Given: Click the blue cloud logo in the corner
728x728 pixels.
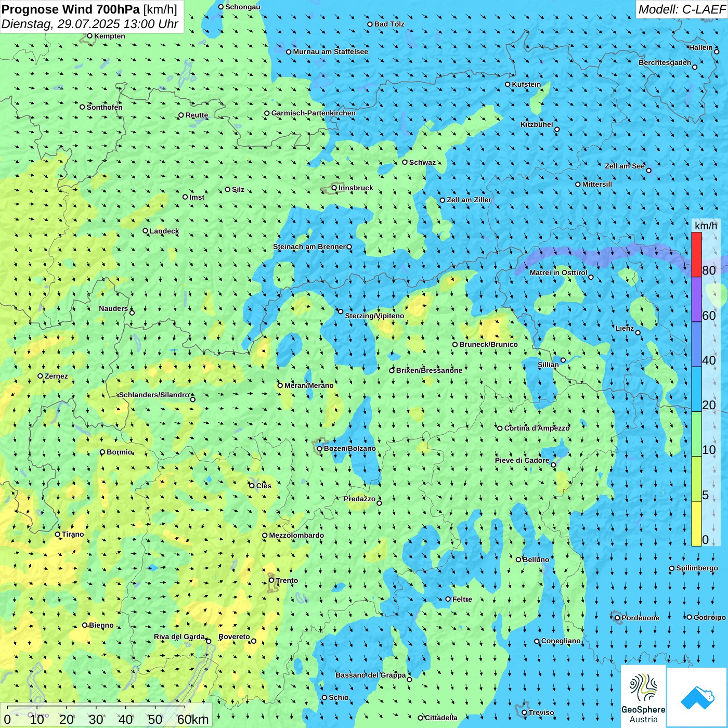Looking at the screenshot, I should (697, 697).
